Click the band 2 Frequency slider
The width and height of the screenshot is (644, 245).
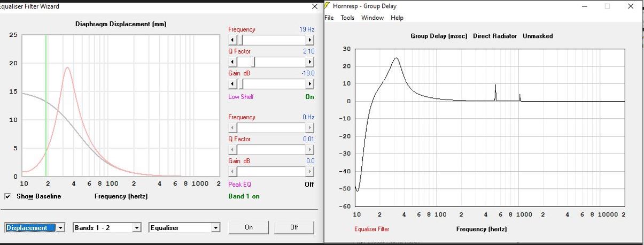[271, 128]
